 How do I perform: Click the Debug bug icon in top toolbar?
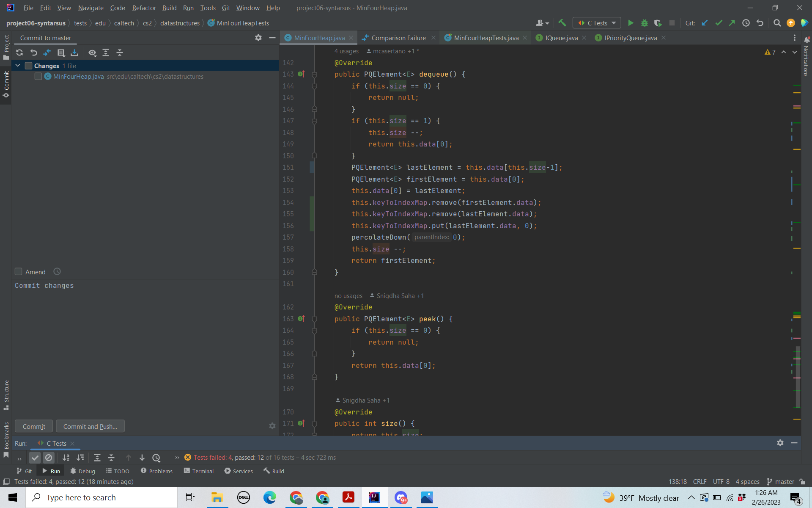tap(644, 23)
